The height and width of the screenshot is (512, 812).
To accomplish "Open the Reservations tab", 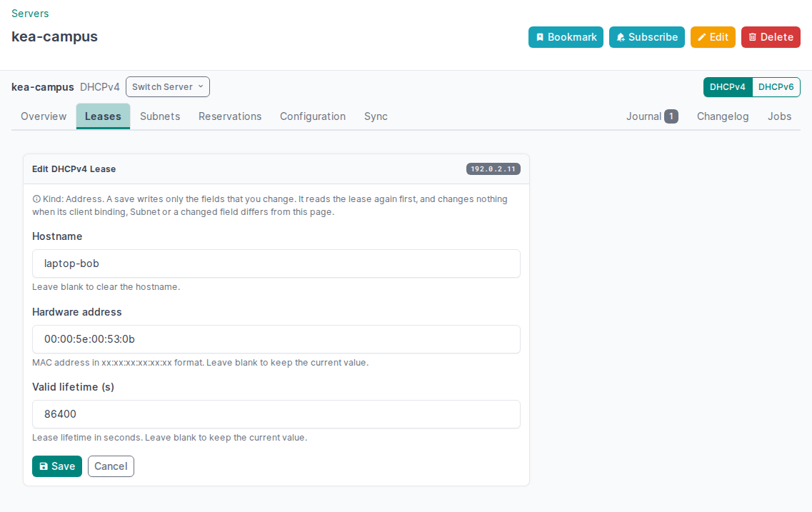I will pos(230,116).
